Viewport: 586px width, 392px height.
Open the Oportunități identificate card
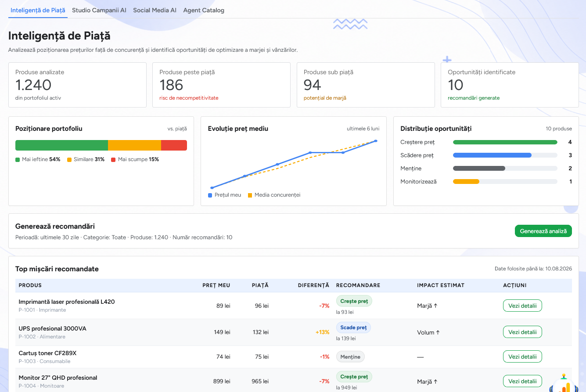(x=510, y=85)
